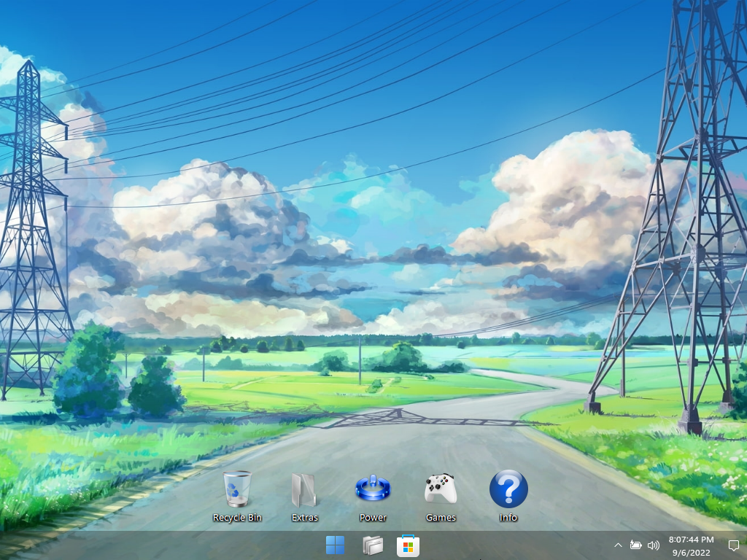Screen dimensions: 747x560
Task: Open the volume speaker tray icon
Action: tap(654, 545)
